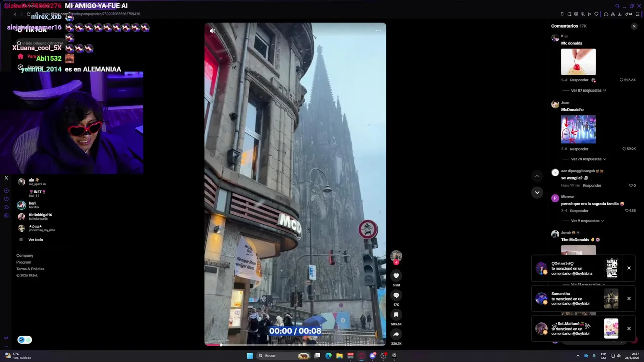Dismiss Samantha's mention notification
Viewport: 644px width, 362px height.
[x=629, y=299]
